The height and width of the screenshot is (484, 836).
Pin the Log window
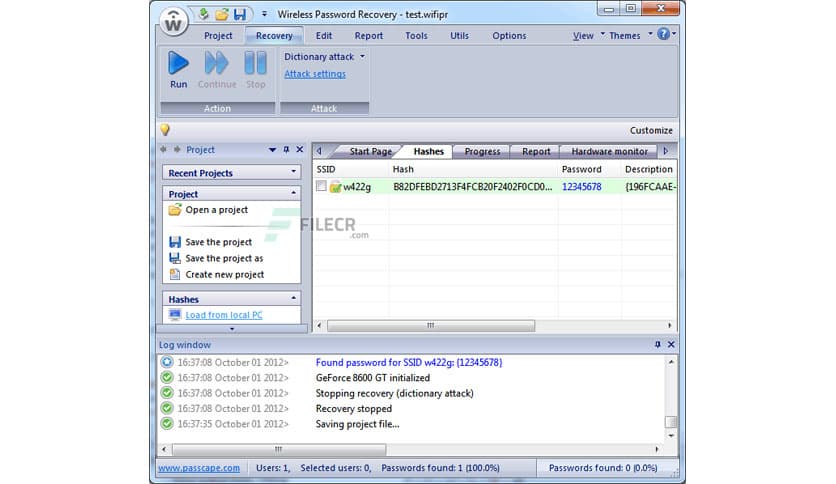click(657, 345)
